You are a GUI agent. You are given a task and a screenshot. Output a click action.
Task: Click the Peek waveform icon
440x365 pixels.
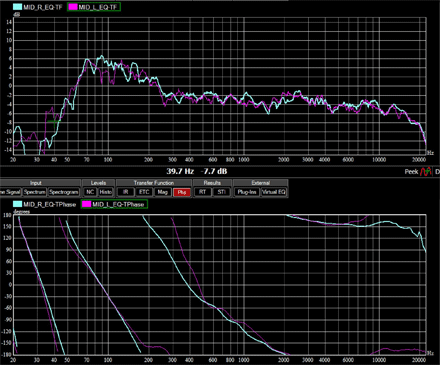(x=425, y=172)
